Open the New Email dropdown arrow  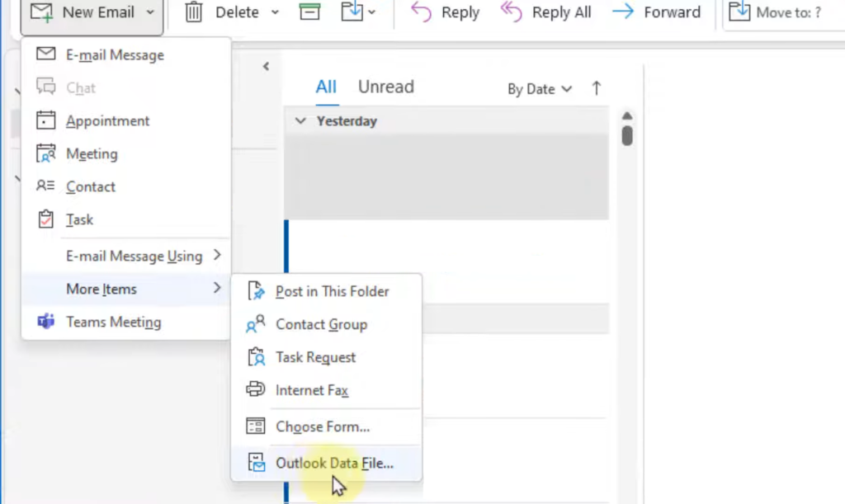pos(150,12)
